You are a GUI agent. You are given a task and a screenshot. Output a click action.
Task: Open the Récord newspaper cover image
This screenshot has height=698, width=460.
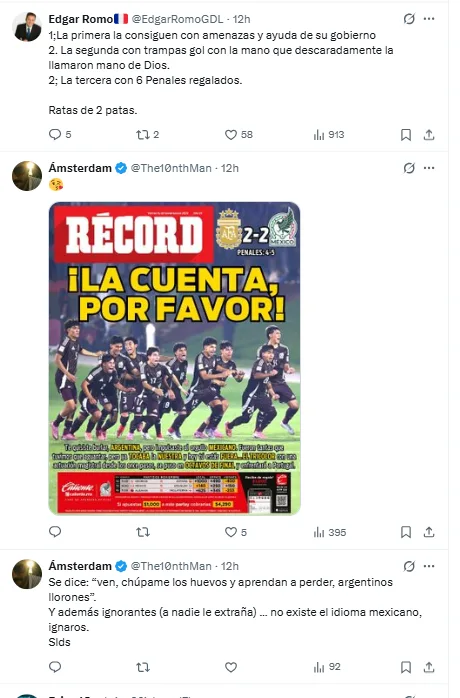click(x=174, y=358)
